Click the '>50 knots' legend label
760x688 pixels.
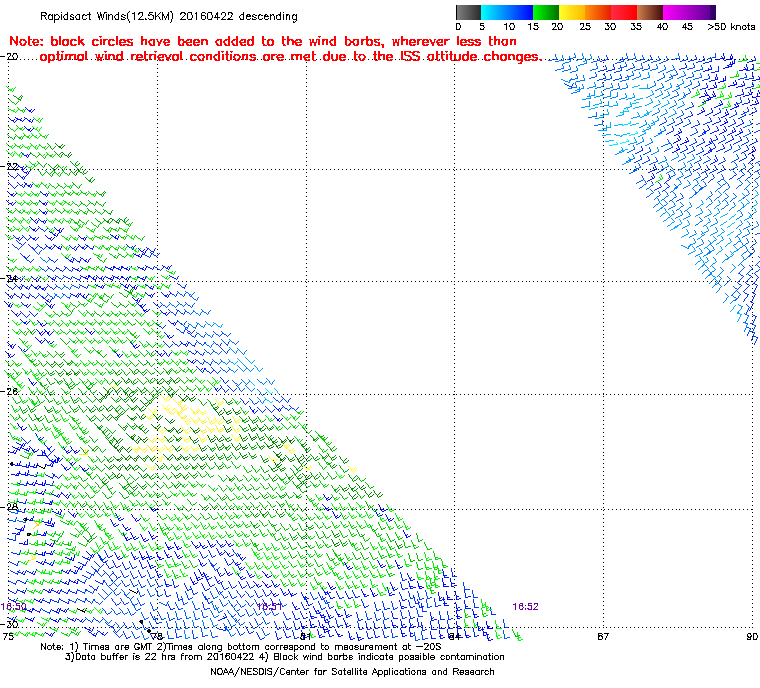(x=731, y=27)
